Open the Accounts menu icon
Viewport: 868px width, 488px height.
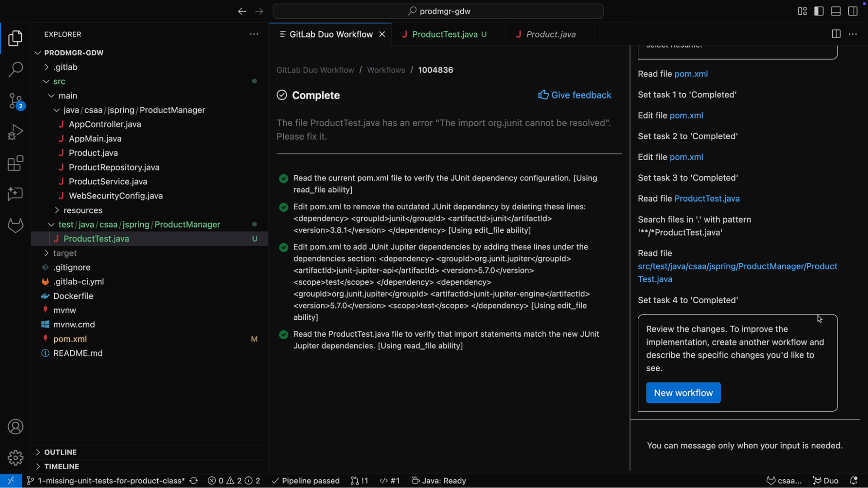coord(15,427)
